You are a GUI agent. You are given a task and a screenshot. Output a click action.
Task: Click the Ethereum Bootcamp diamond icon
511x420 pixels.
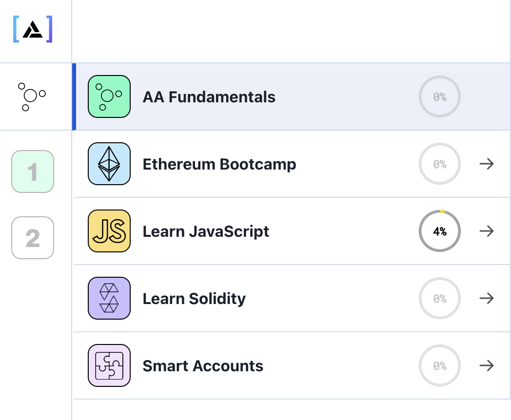tap(109, 164)
